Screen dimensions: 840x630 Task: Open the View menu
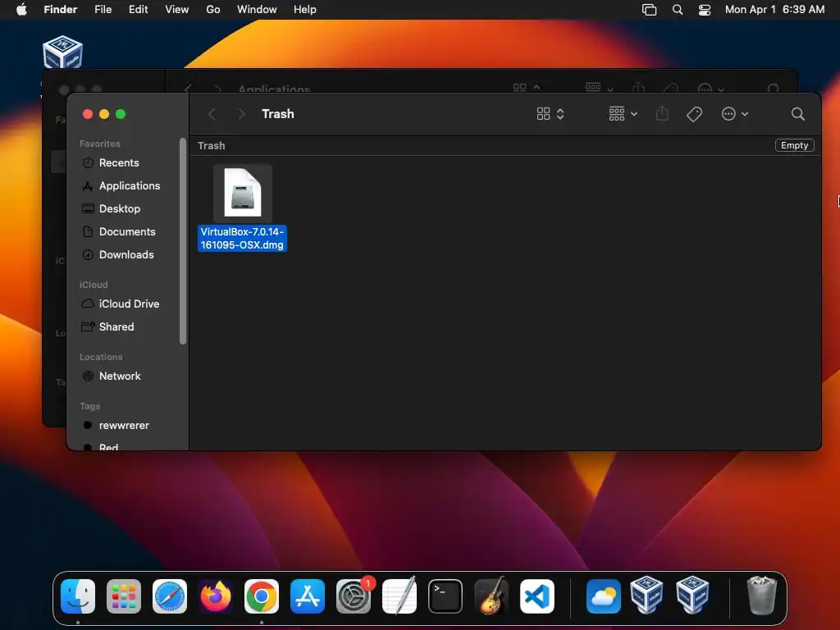(177, 10)
